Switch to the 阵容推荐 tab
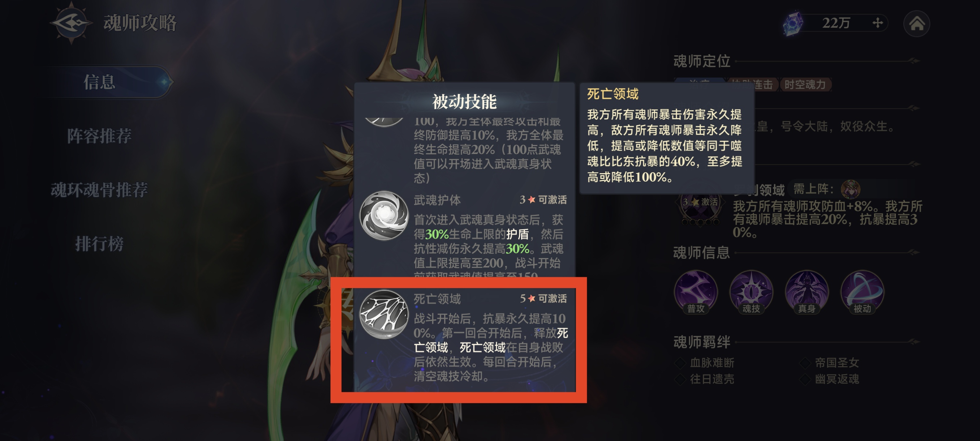This screenshot has height=441, width=980. tap(100, 136)
